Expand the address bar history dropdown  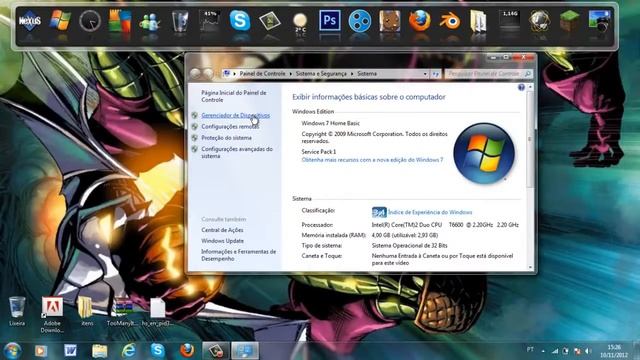coord(425,74)
